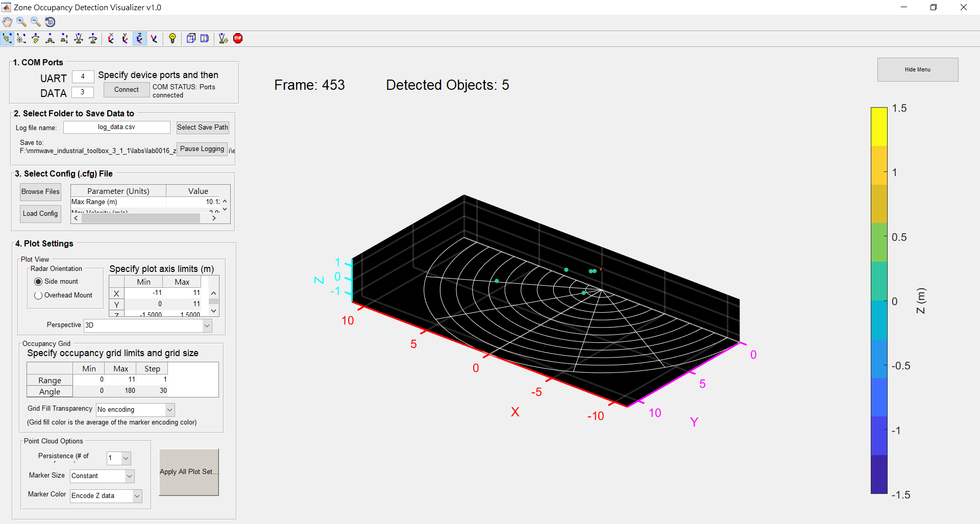
Task: Click the yellow top colorbar segment
Action: pos(879,127)
